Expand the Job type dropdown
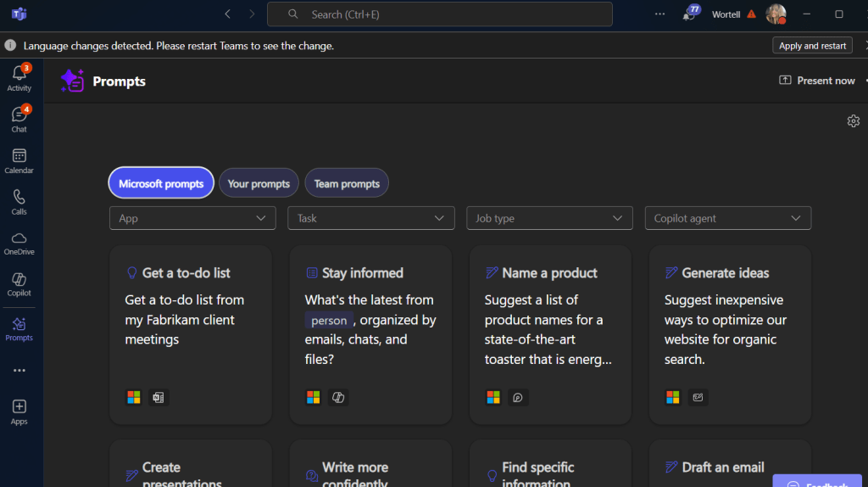The image size is (868, 487). click(549, 218)
